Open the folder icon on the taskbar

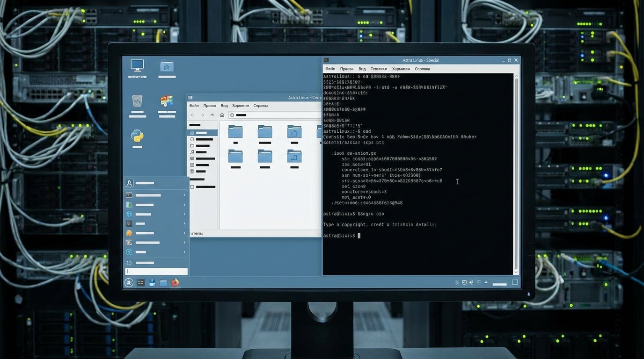tap(163, 283)
